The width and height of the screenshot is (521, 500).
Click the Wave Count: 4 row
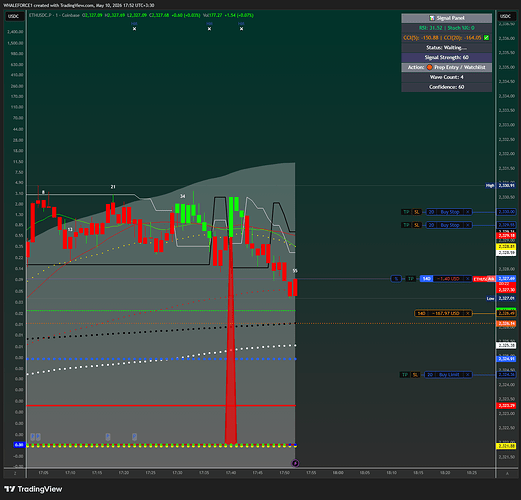(446, 77)
